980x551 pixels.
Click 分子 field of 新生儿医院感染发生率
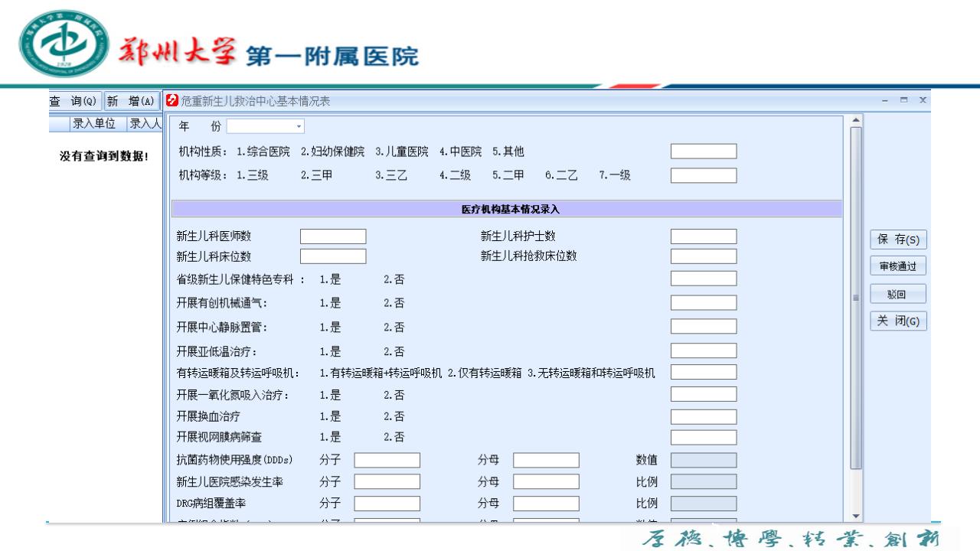point(387,481)
